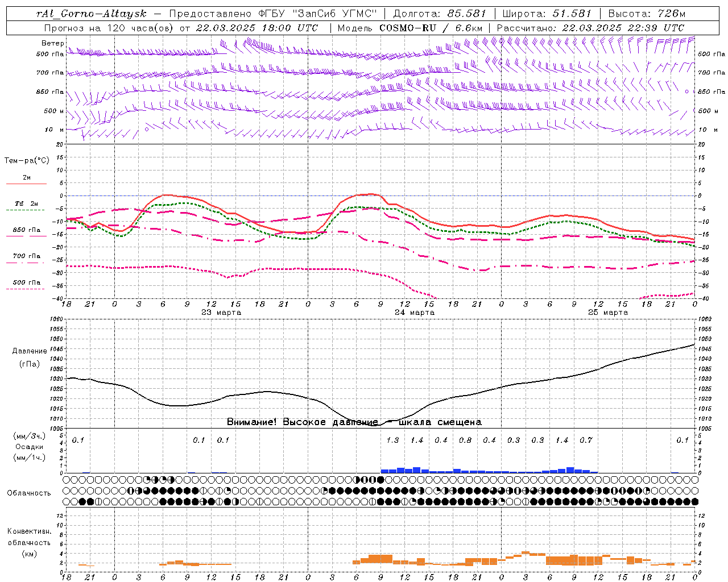Image resolution: width=728 pixels, height=582 pixels.
Task: Click the longitude value Долгота: 85.581
Action: pos(439,14)
